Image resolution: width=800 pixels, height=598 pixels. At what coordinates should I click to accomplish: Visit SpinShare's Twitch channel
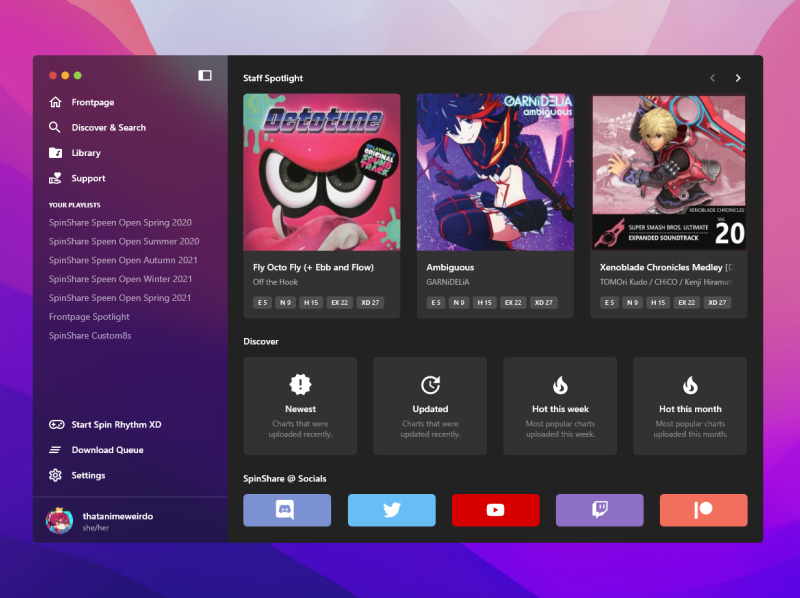[x=599, y=509]
